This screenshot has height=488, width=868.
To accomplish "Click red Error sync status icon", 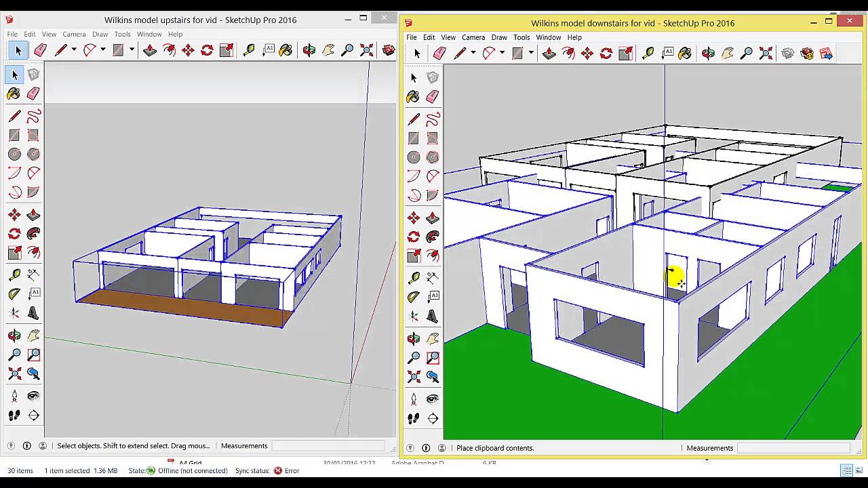I will pyautogui.click(x=278, y=470).
